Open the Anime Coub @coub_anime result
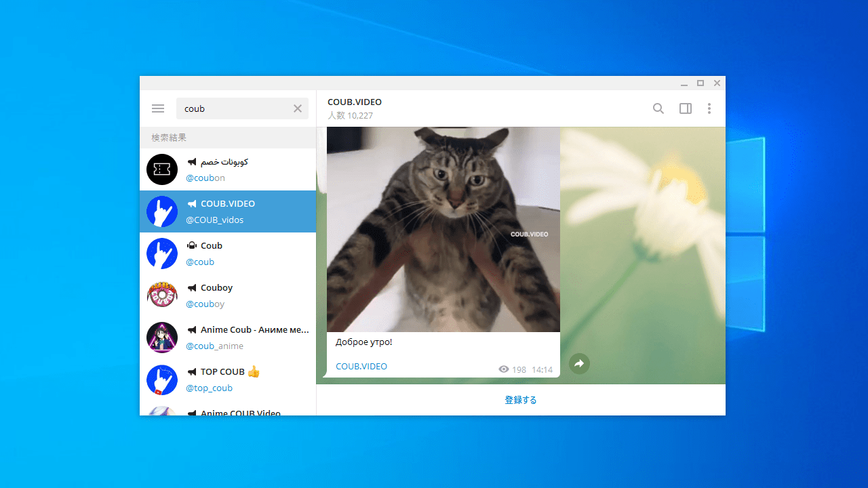This screenshot has width=868, height=488. click(x=228, y=338)
